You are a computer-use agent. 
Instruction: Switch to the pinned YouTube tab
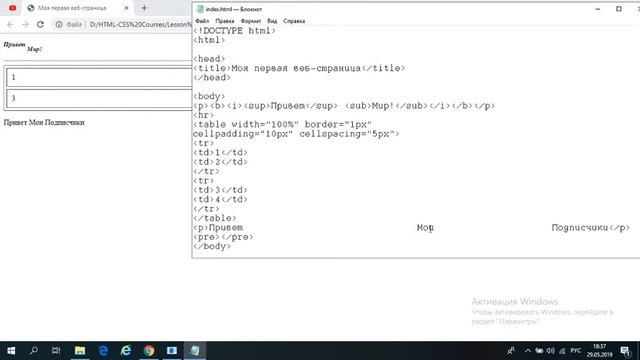click(x=13, y=8)
